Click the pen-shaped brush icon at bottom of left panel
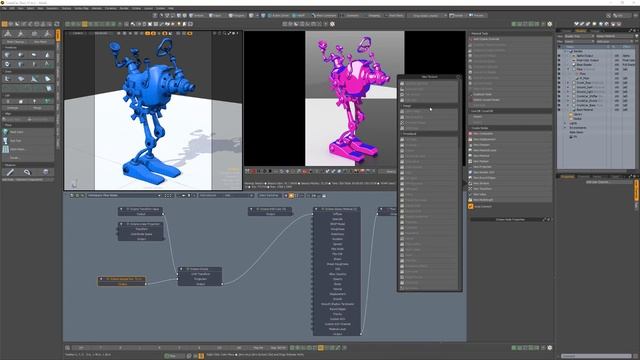This screenshot has width=640, height=360. (x=10, y=172)
